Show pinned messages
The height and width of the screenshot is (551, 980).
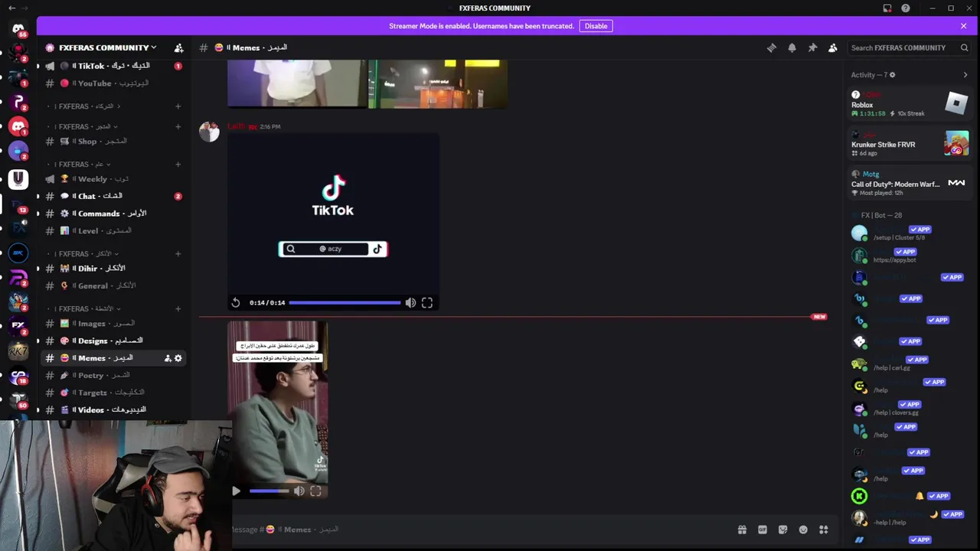click(812, 47)
